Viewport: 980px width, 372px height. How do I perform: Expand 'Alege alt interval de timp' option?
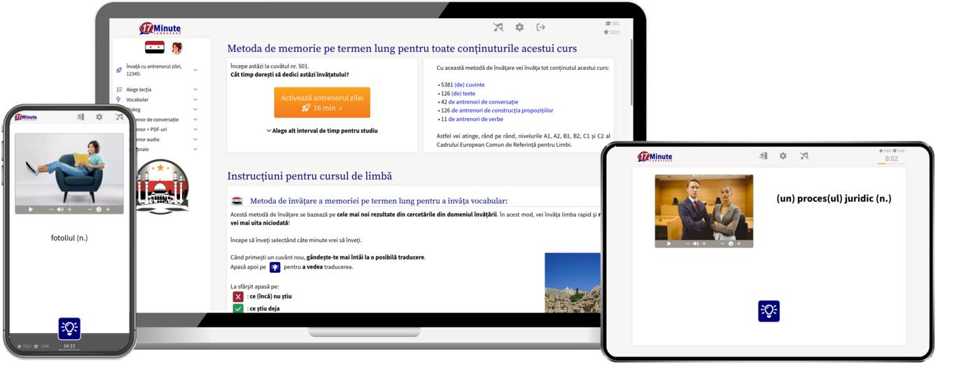[322, 131]
